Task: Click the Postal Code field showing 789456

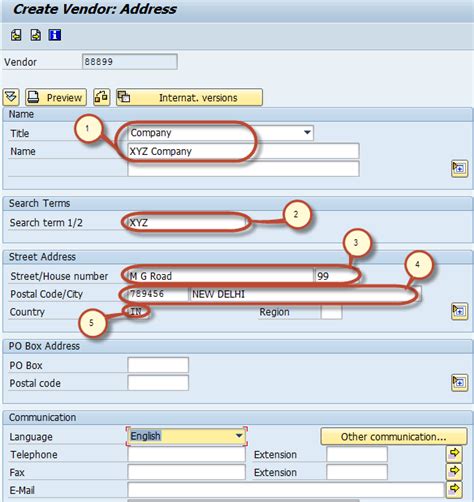Action: click(x=158, y=294)
